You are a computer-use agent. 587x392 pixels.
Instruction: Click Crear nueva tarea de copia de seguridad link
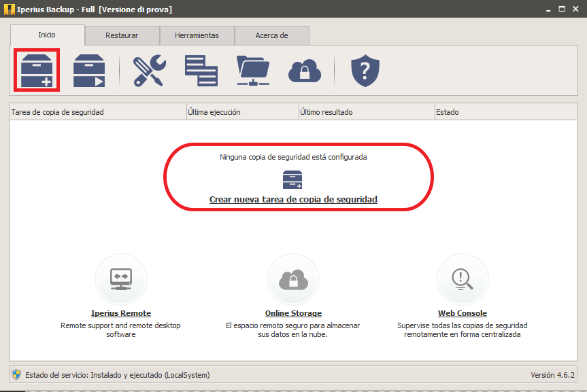tap(293, 199)
